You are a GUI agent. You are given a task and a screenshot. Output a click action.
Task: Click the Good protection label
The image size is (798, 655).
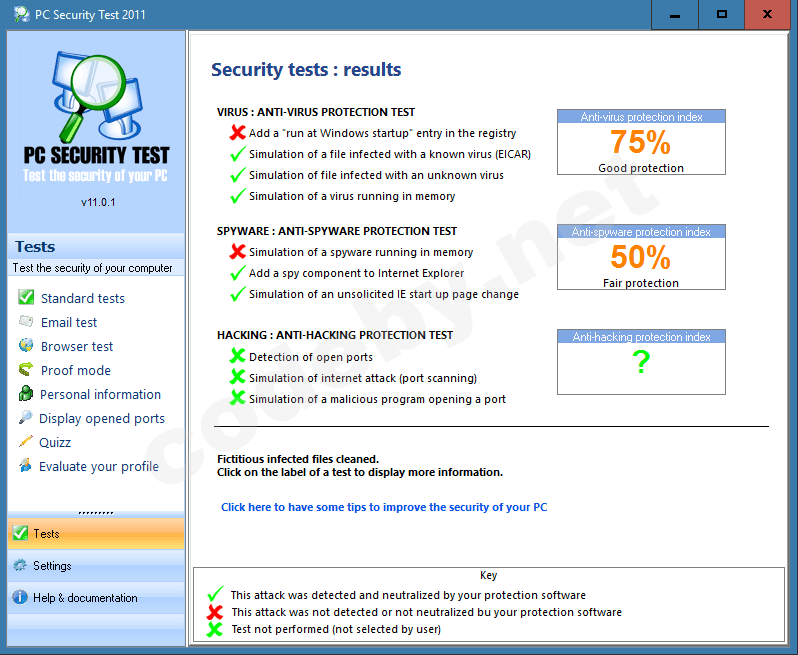pyautogui.click(x=641, y=168)
